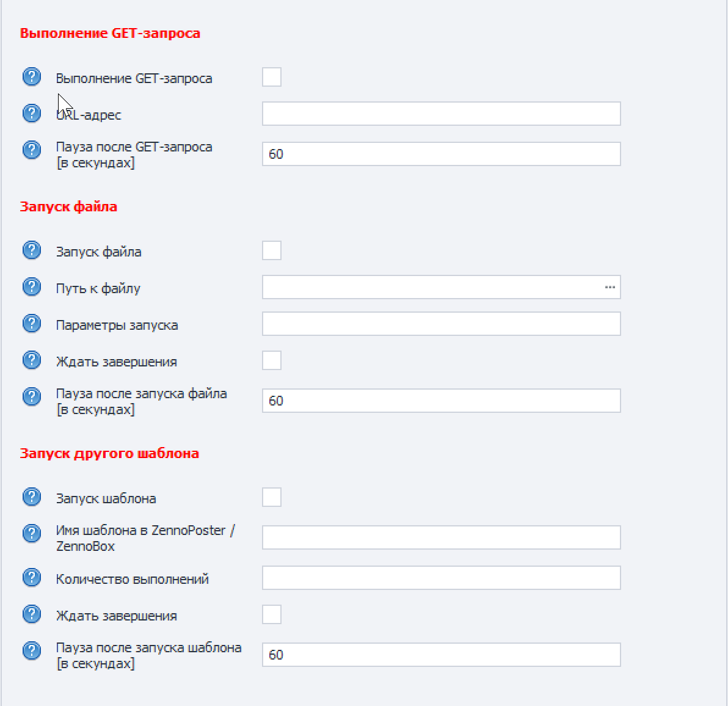Show help for Путь к файлу
This screenshot has height=706, width=728.
pos(32,287)
